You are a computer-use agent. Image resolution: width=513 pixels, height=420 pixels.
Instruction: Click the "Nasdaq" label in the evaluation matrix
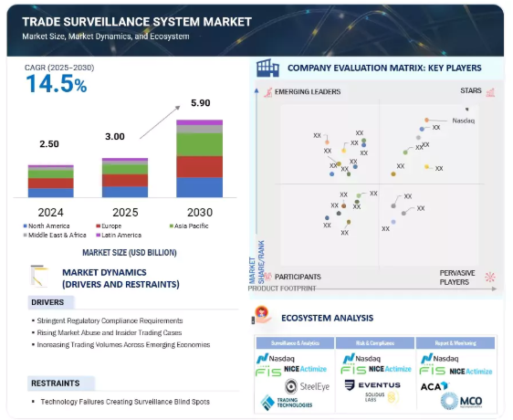pyautogui.click(x=464, y=121)
